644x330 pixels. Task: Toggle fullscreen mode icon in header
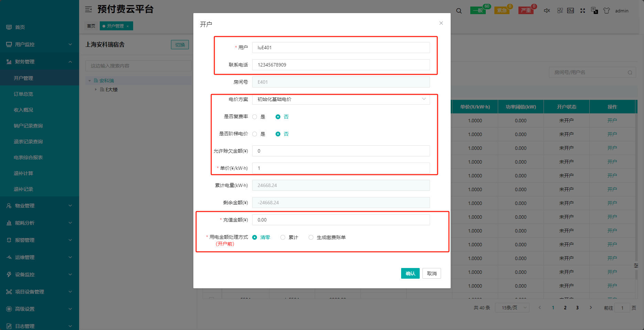(582, 11)
